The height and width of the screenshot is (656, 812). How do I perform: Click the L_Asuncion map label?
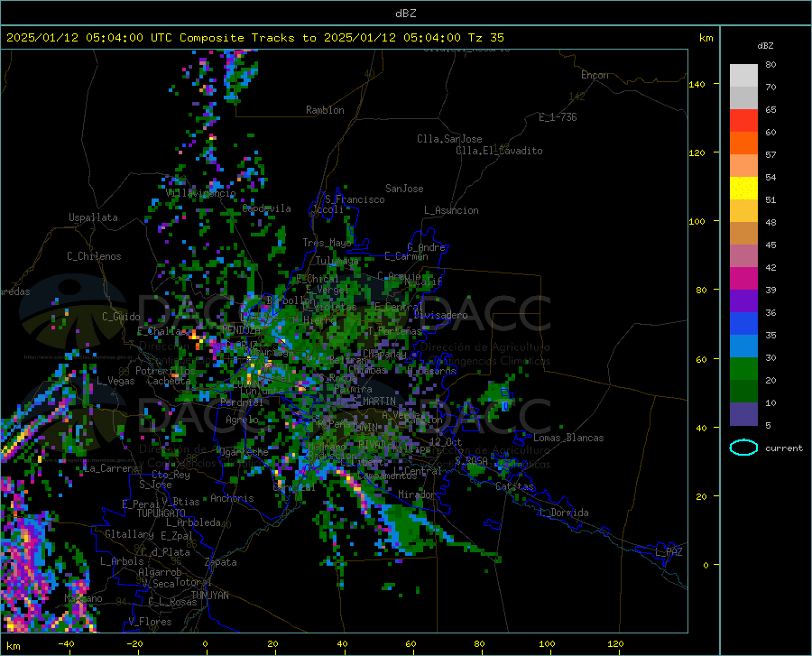[451, 210]
